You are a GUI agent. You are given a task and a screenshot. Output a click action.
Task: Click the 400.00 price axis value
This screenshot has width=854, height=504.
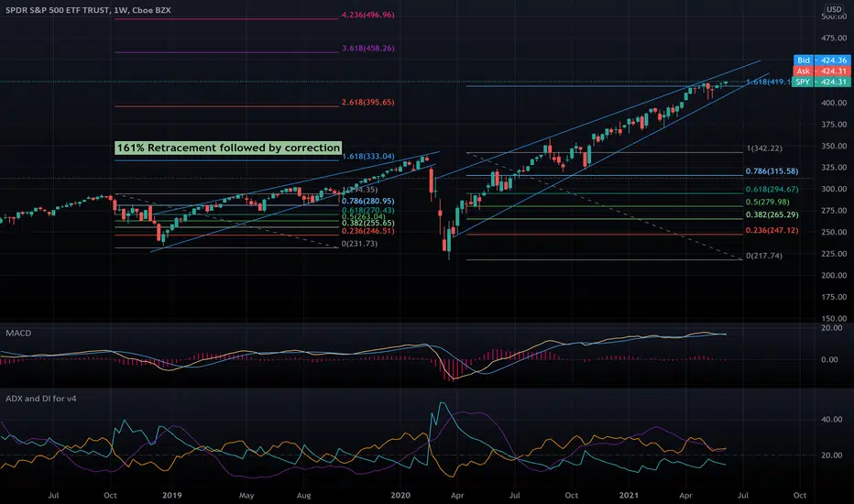(x=834, y=103)
